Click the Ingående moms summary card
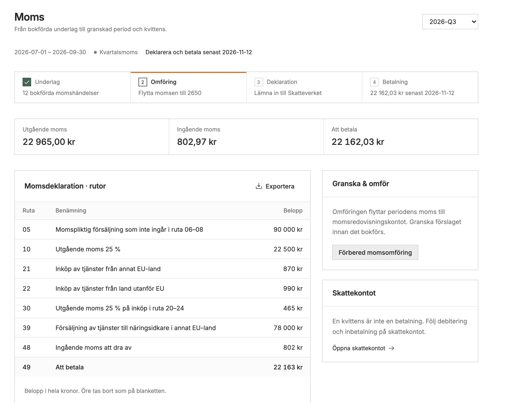532x403 pixels. (x=246, y=137)
